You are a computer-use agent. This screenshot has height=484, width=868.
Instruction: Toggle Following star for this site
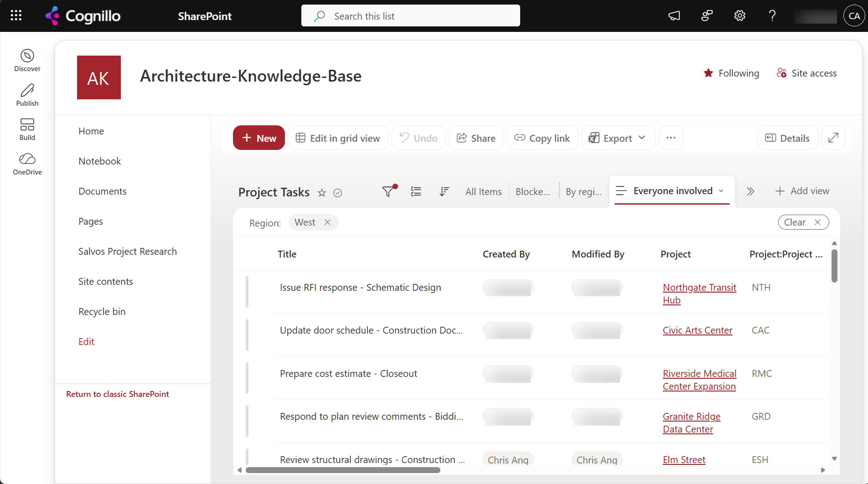tap(731, 73)
